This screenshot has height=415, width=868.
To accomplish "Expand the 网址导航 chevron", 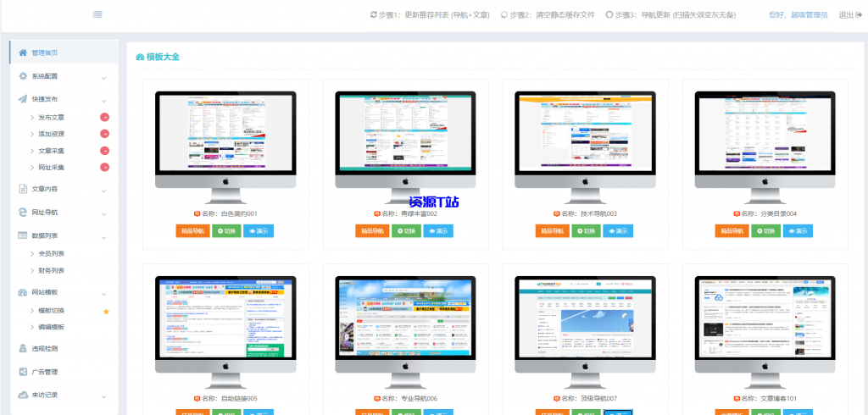I will pos(104,213).
